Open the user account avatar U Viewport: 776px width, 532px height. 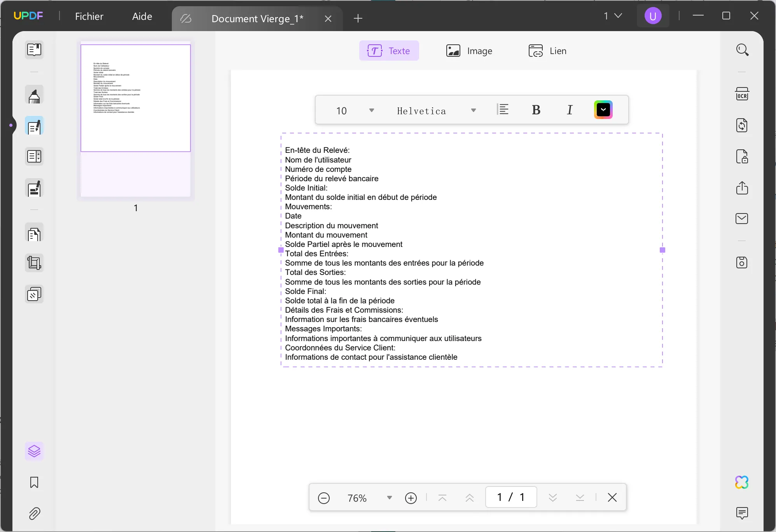pos(653,16)
